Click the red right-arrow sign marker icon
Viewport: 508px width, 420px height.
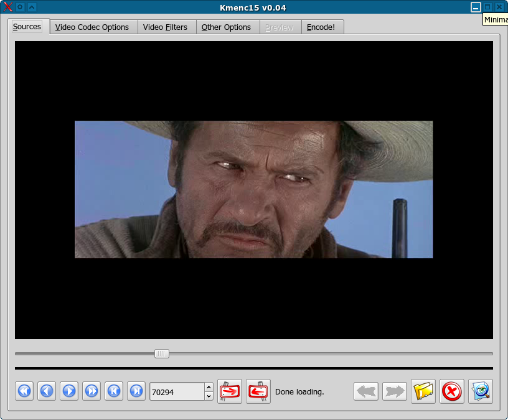tap(230, 391)
